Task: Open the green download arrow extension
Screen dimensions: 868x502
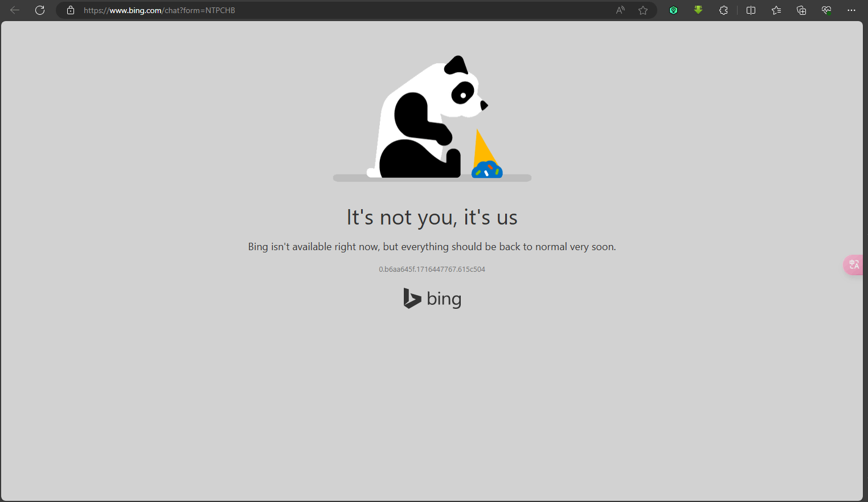Action: pyautogui.click(x=698, y=10)
